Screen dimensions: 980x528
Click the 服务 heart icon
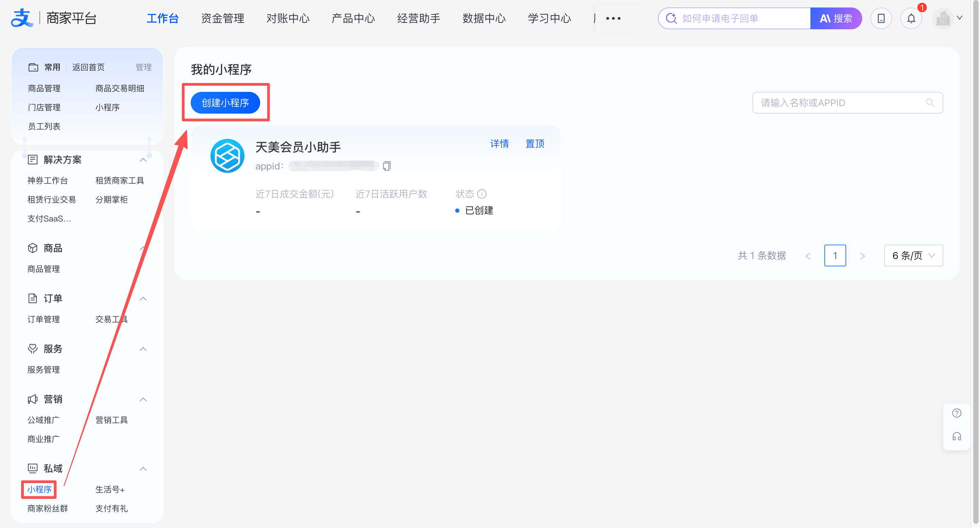33,349
